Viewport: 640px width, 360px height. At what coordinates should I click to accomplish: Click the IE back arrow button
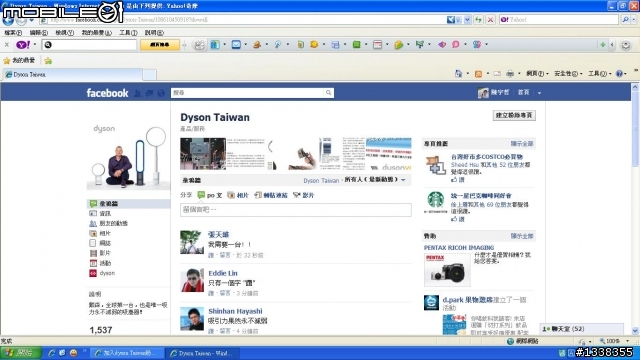[x=8, y=20]
